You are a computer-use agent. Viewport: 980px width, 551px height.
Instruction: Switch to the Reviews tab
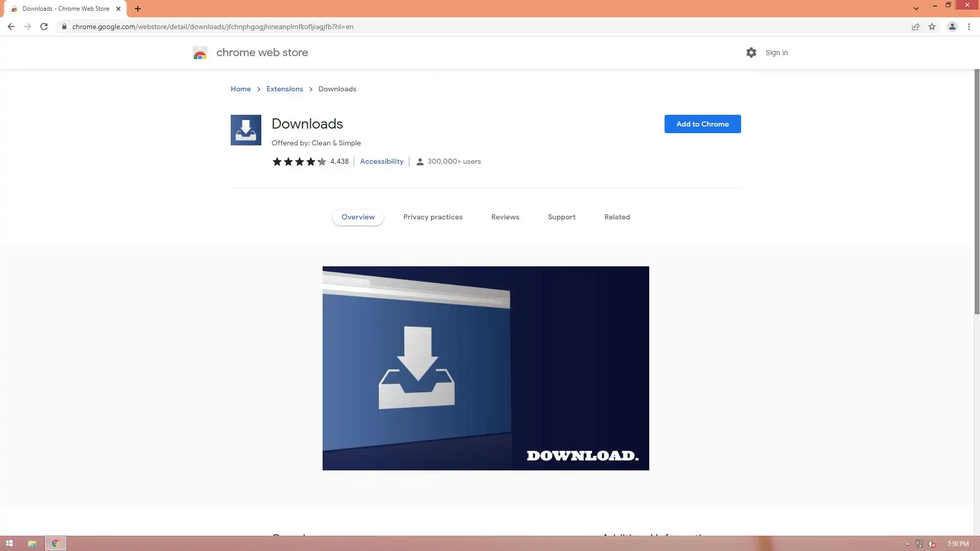505,217
